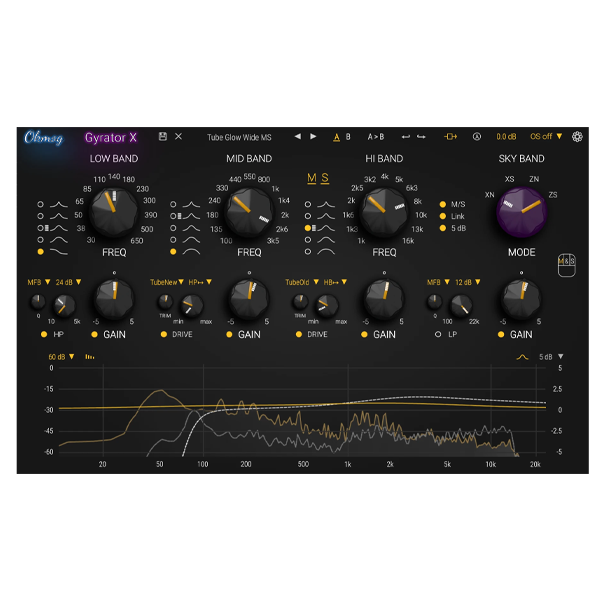Load the next preset with right arrow

[313, 136]
